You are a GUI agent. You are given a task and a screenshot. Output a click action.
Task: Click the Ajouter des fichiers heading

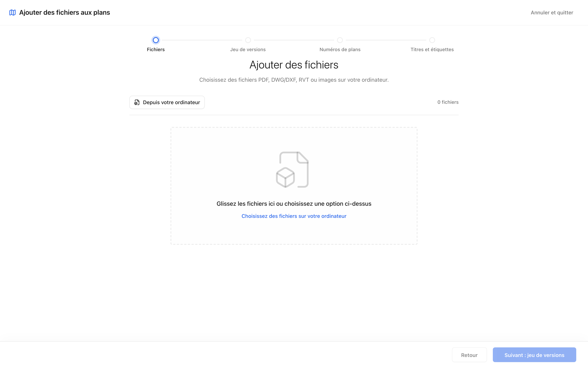click(294, 65)
